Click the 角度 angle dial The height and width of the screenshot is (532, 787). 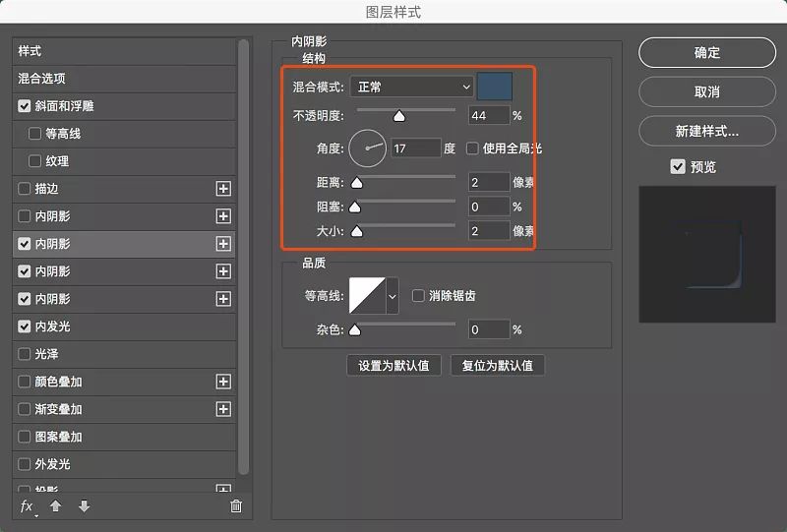tap(367, 148)
